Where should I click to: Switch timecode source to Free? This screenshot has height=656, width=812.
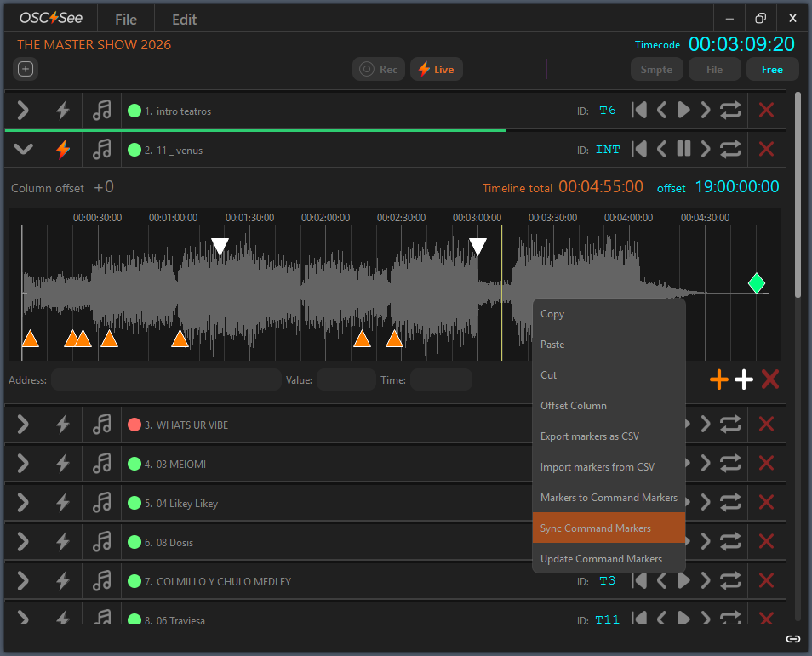[x=772, y=69]
